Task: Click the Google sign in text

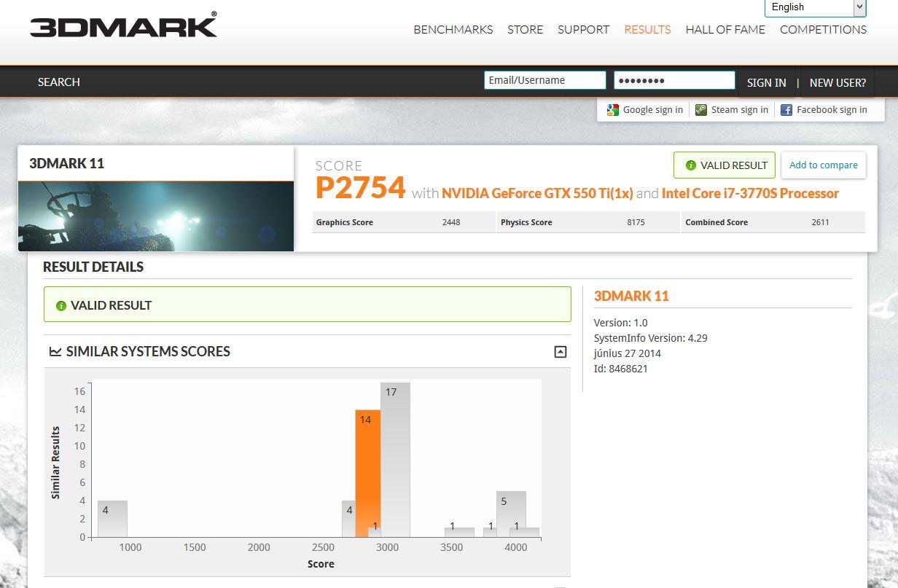Action: 653,110
